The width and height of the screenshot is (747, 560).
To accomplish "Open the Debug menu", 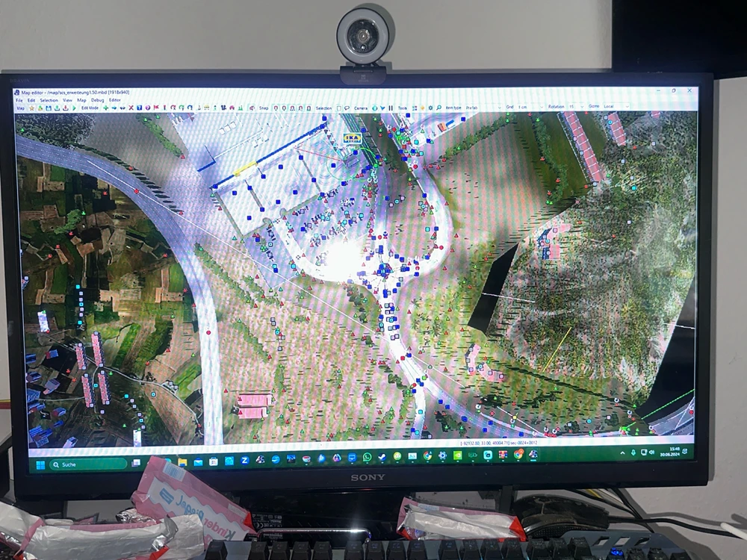I will click(97, 100).
